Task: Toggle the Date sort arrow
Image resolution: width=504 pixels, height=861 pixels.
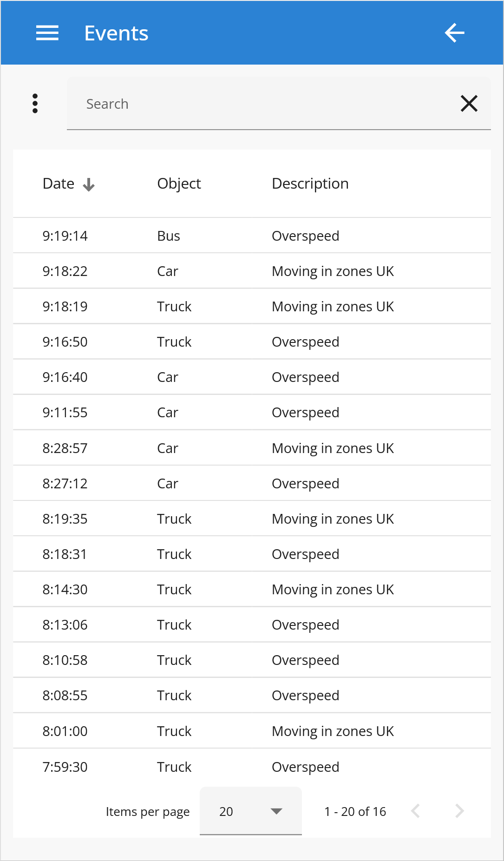Action: [x=89, y=184]
